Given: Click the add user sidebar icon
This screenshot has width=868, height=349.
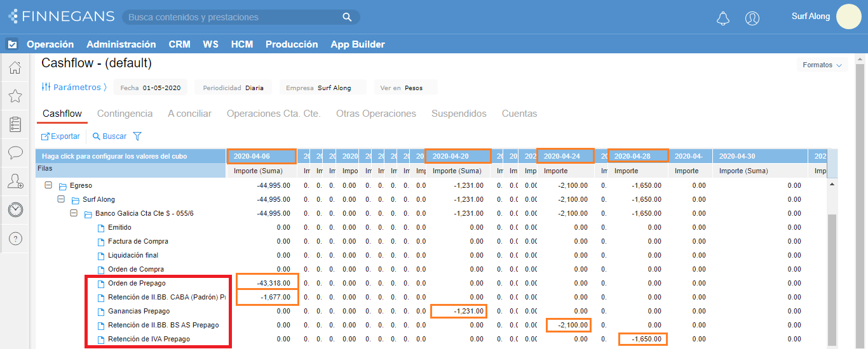Looking at the screenshot, I should coord(15,181).
